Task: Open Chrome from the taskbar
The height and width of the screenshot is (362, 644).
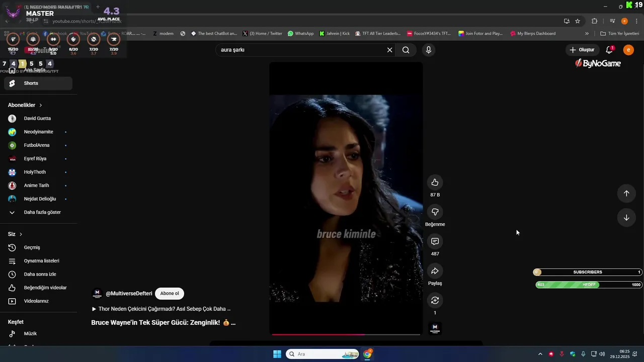Action: 368,354
